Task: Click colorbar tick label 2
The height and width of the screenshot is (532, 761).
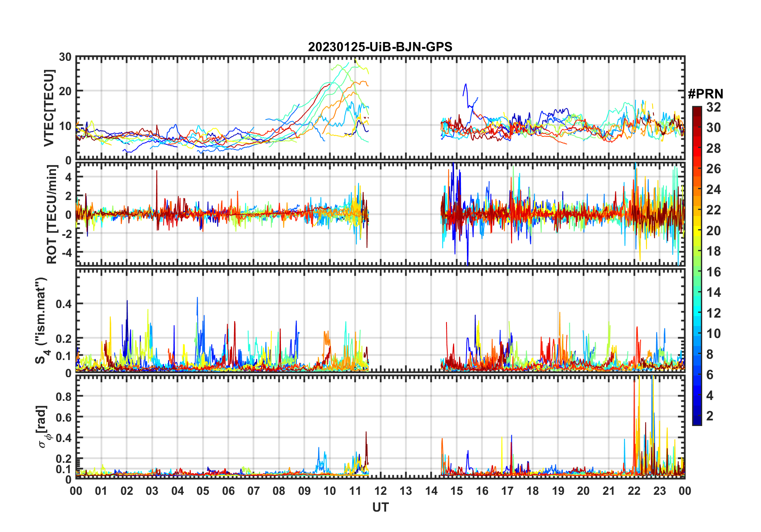Action: [710, 416]
